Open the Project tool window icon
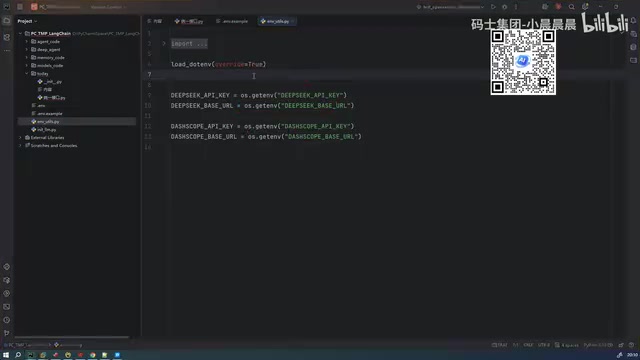Viewport: 640px width, 360px height. (x=7, y=21)
